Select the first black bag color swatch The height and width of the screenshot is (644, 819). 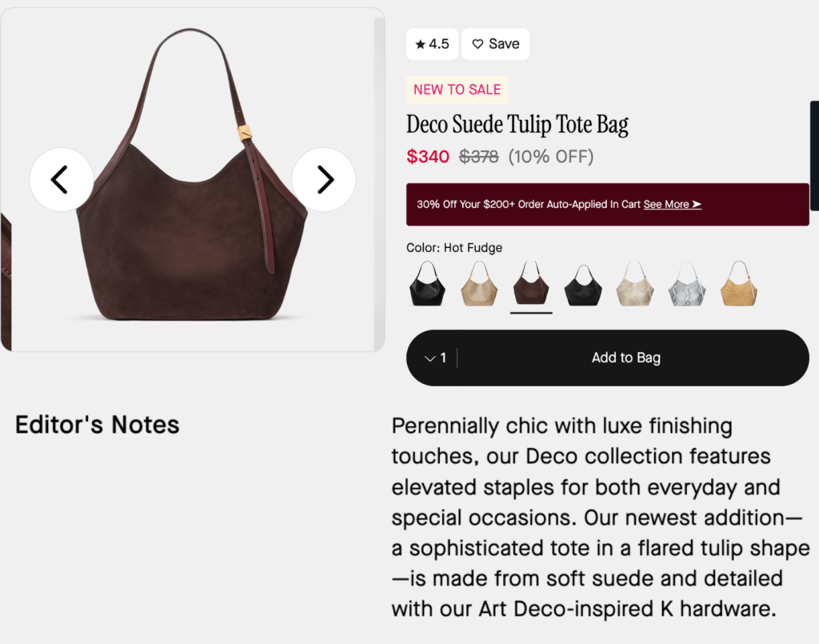tap(428, 283)
